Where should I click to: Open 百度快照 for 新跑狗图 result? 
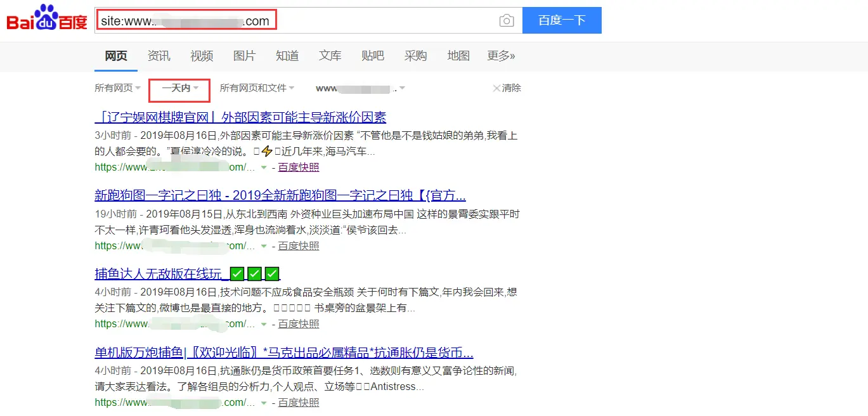click(x=299, y=246)
